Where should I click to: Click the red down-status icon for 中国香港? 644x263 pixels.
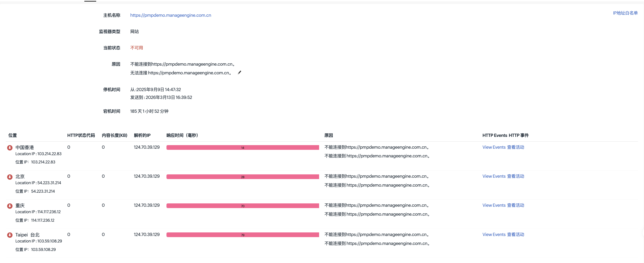tap(10, 148)
